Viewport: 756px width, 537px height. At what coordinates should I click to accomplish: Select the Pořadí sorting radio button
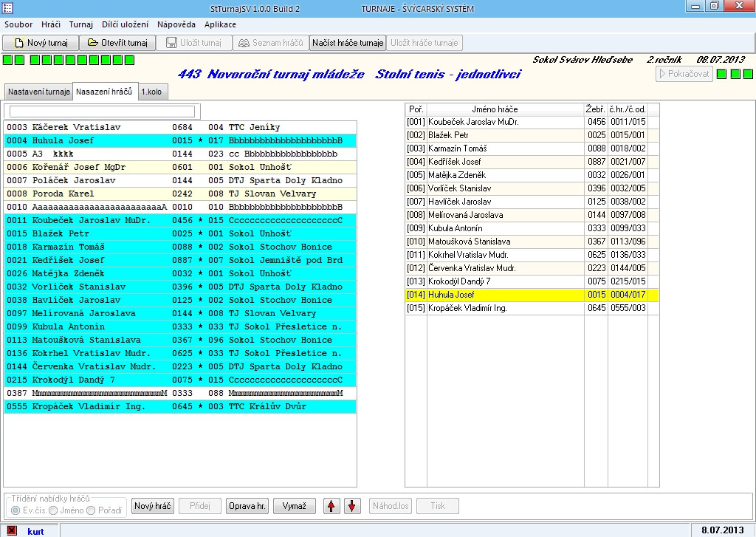point(91,510)
